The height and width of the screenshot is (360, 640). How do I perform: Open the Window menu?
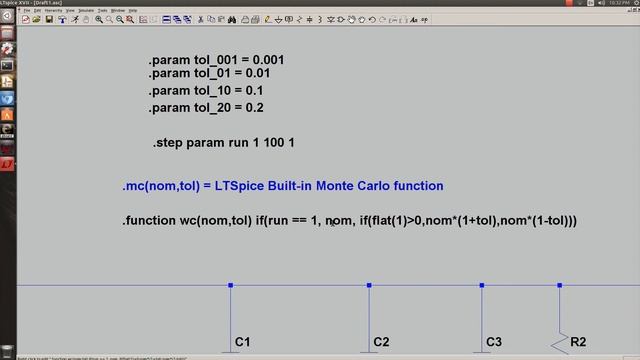tap(118, 10)
